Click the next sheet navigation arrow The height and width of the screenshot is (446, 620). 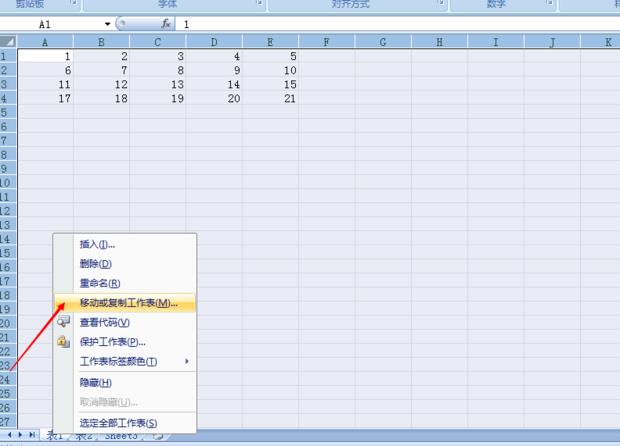click(x=20, y=435)
